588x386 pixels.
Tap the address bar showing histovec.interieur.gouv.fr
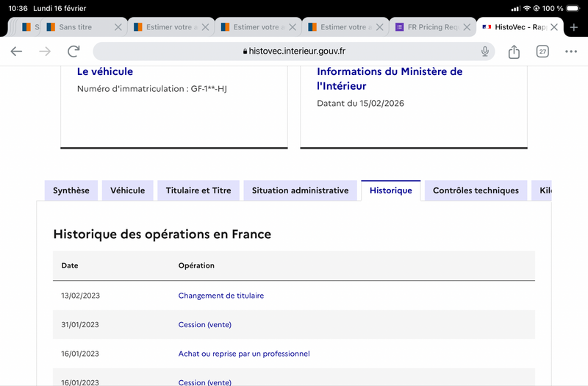tap(294, 51)
